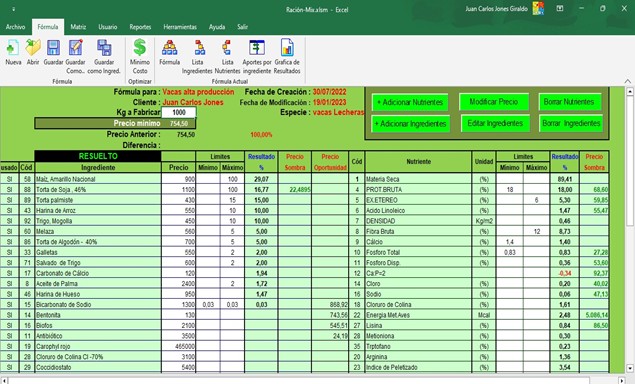635x384 pixels.
Task: Select ingredient Bicarbonato de Sodio
Action: 98,305
